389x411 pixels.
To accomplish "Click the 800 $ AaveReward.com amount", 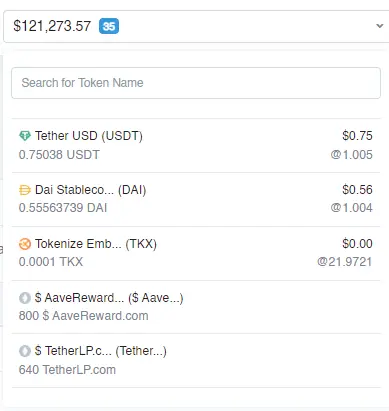I will click(x=83, y=316).
